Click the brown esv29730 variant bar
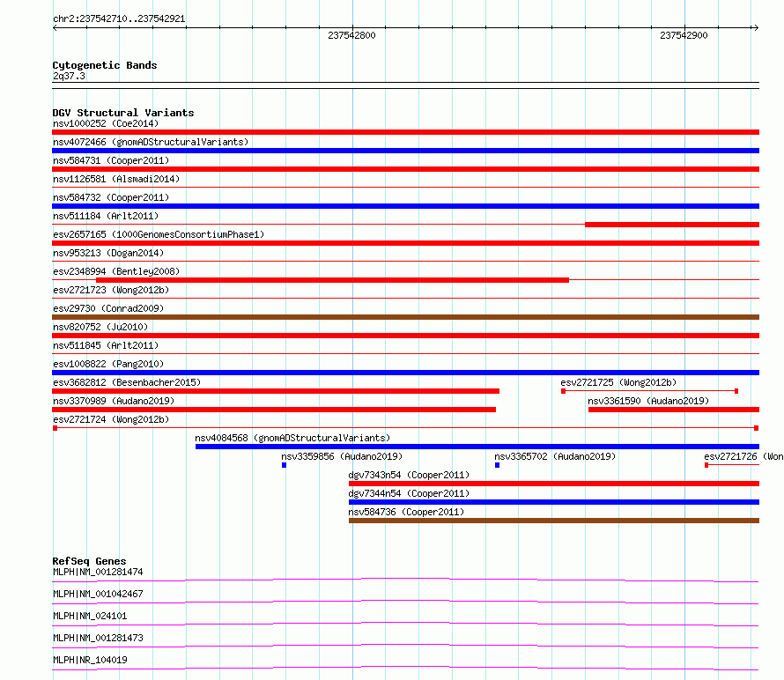 [405, 317]
